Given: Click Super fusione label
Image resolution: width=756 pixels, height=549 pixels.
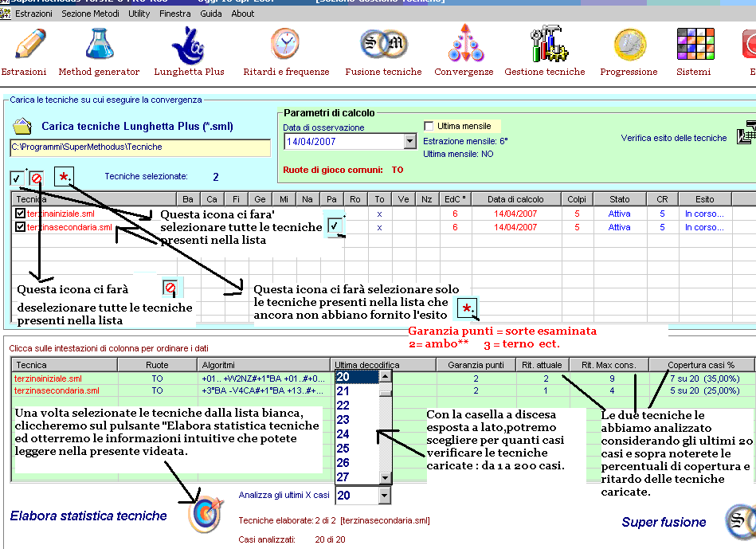Looking at the screenshot, I should (x=664, y=522).
